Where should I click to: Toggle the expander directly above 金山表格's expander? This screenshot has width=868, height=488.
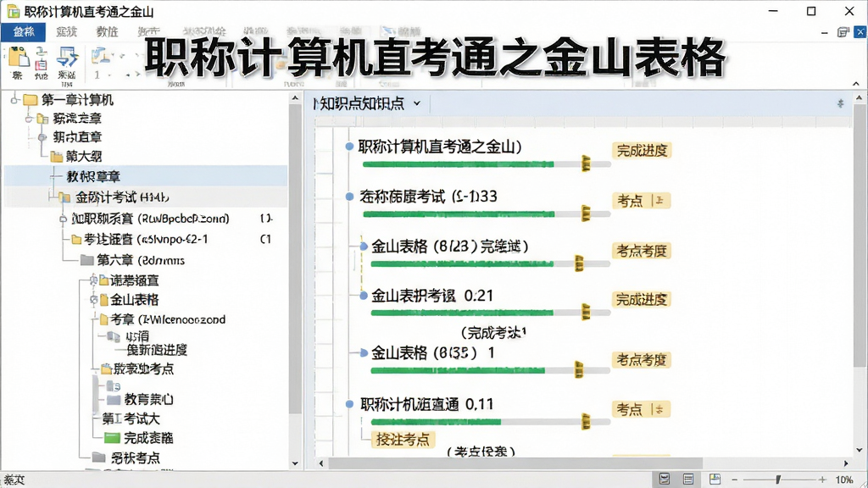(93, 280)
